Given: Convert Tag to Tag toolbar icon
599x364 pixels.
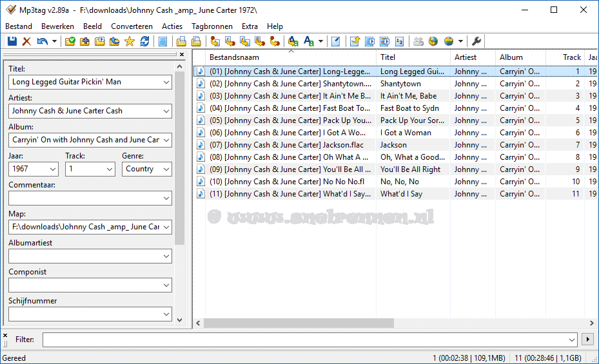Looking at the screenshot, I should click(x=275, y=41).
